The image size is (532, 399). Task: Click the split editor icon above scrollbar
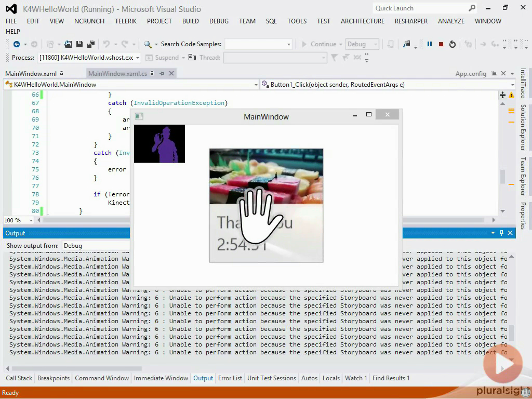tap(502, 95)
